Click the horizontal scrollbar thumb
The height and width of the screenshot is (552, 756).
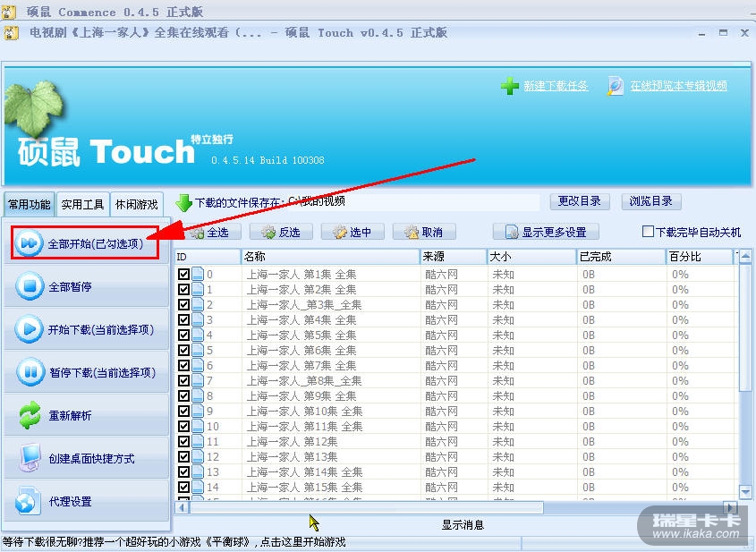367,507
